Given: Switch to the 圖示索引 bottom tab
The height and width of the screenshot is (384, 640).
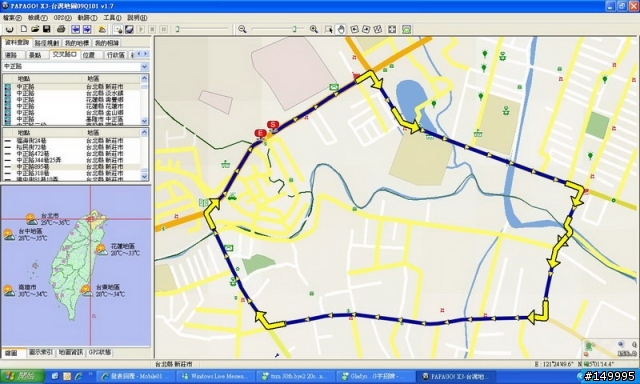Looking at the screenshot, I should coord(40,352).
